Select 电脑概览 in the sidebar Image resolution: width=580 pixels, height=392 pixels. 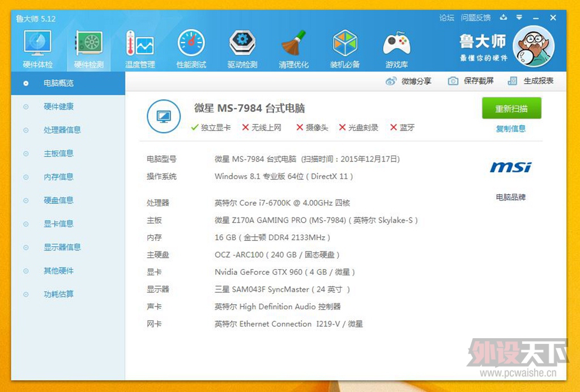pyautogui.click(x=68, y=83)
